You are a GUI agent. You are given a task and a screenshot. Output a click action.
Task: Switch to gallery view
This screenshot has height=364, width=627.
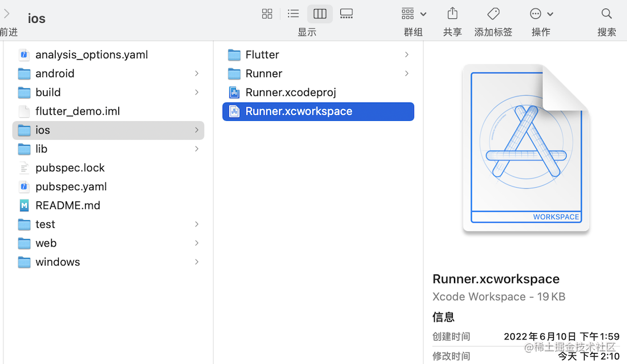pyautogui.click(x=346, y=14)
